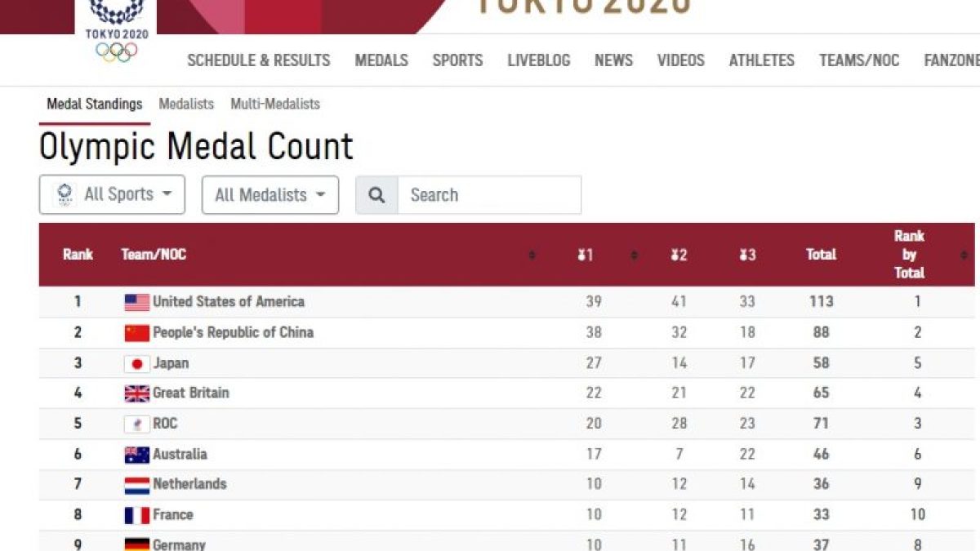
Task: Sort by silver medal column header
Action: (679, 255)
